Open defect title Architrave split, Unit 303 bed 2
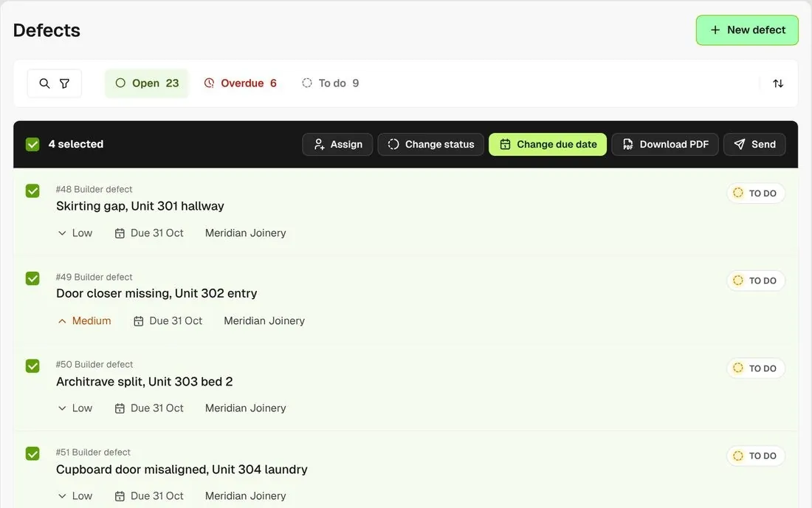The height and width of the screenshot is (508, 812). [x=145, y=382]
